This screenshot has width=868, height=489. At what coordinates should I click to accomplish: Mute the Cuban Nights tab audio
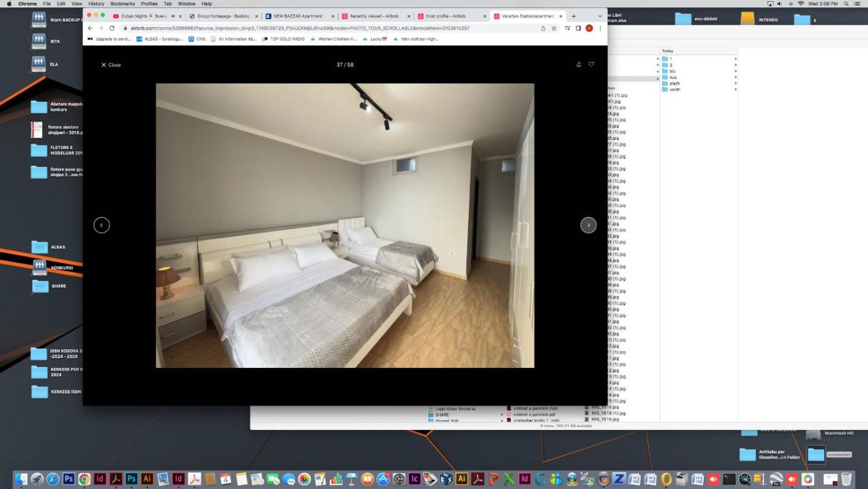click(173, 16)
